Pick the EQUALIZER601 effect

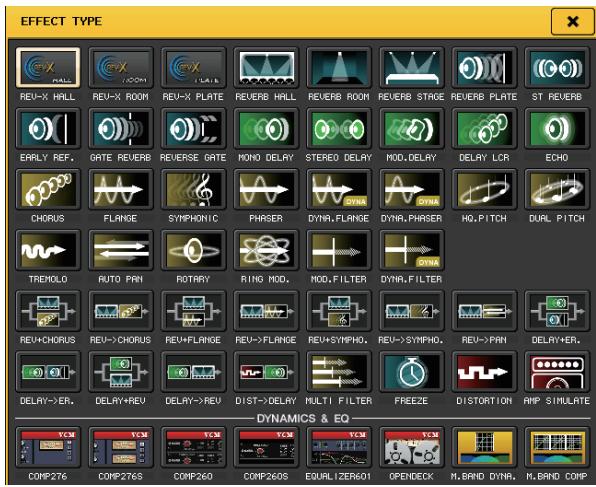coord(339,447)
